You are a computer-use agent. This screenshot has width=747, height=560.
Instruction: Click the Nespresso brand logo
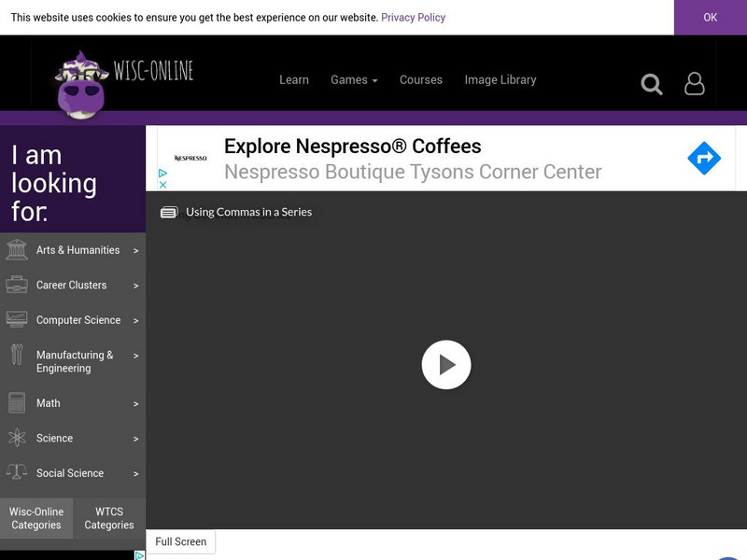pos(190,158)
